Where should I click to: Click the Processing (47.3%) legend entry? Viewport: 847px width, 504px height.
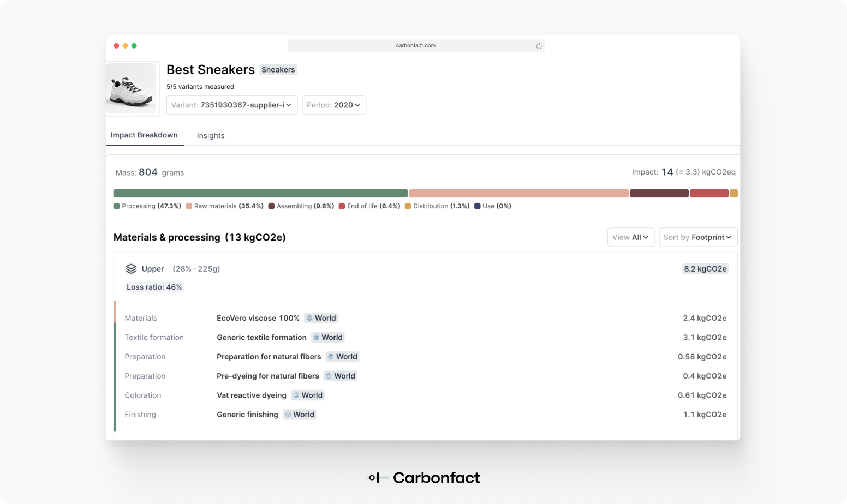147,206
